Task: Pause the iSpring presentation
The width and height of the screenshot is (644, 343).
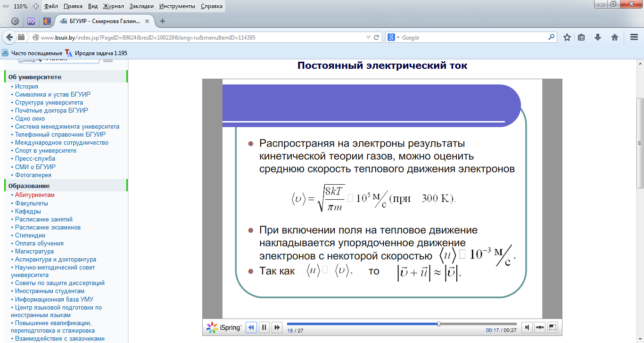Action: [x=264, y=327]
